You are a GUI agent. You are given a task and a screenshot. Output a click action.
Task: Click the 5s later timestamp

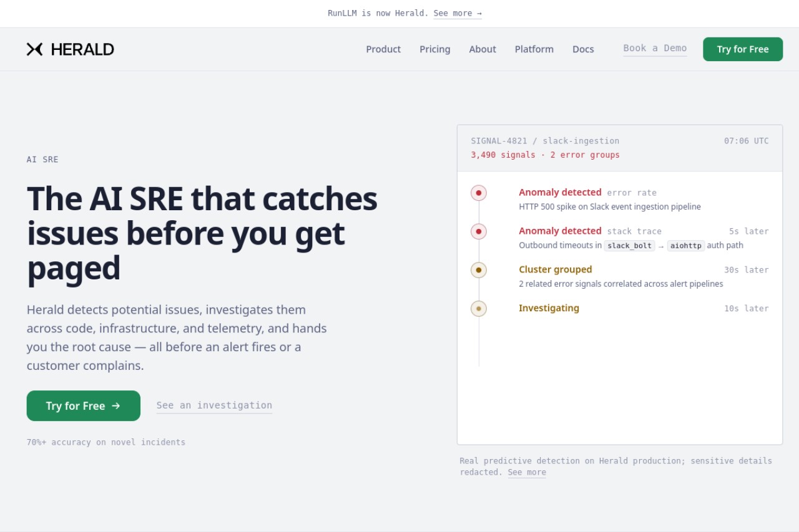coord(749,231)
